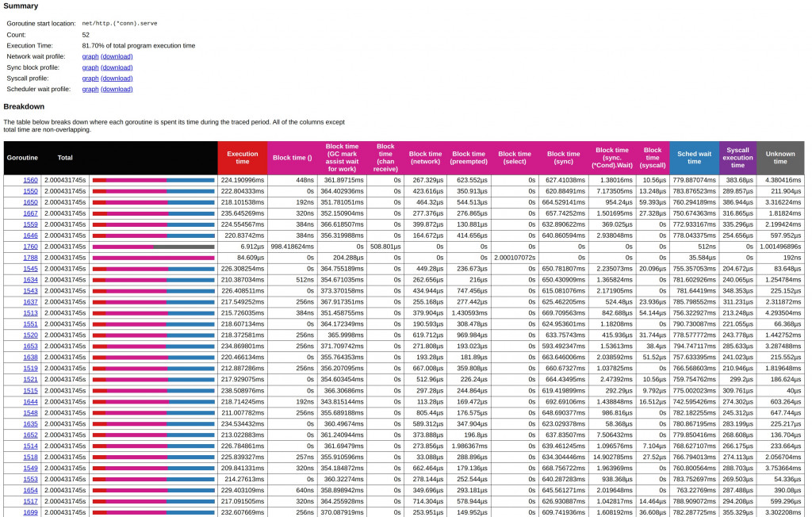Screen dimensions: 812x517
Task: Open the Sync block profile graph
Action: [90, 67]
